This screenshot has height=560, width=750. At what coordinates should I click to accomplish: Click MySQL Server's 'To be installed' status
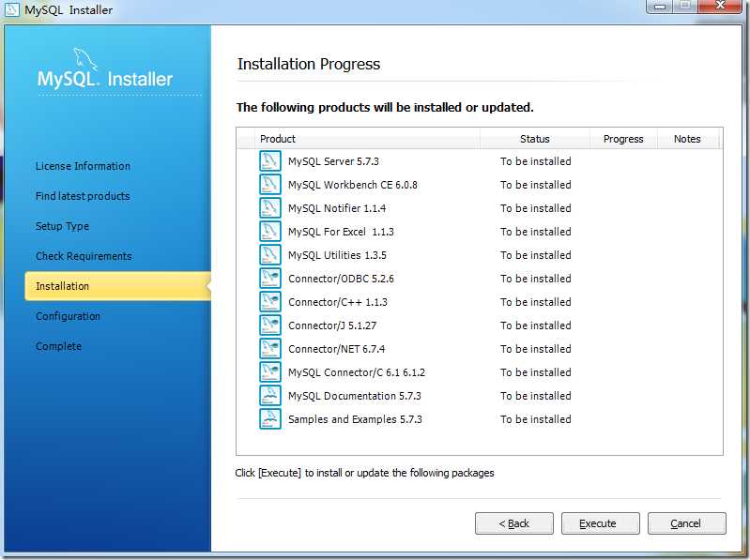click(536, 161)
